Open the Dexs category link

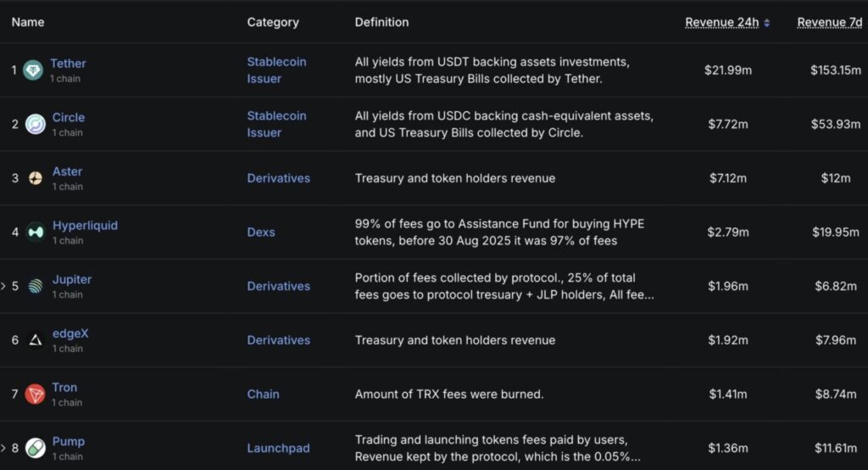261,232
